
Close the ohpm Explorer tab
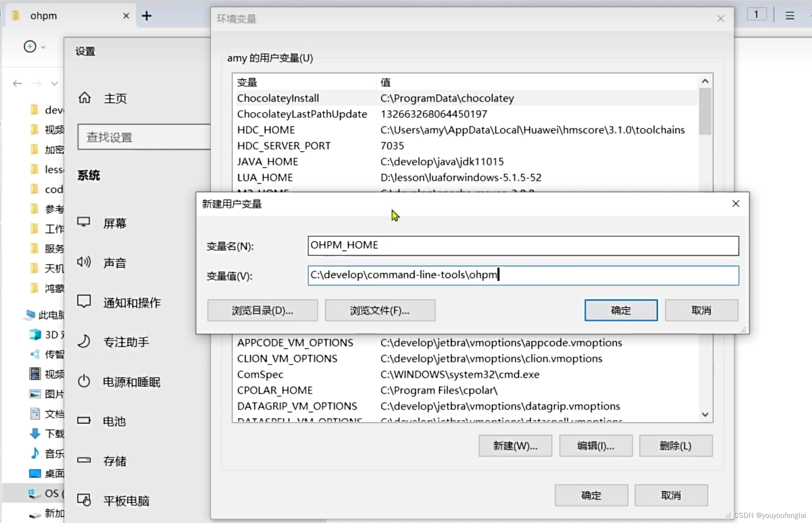pyautogui.click(x=126, y=16)
